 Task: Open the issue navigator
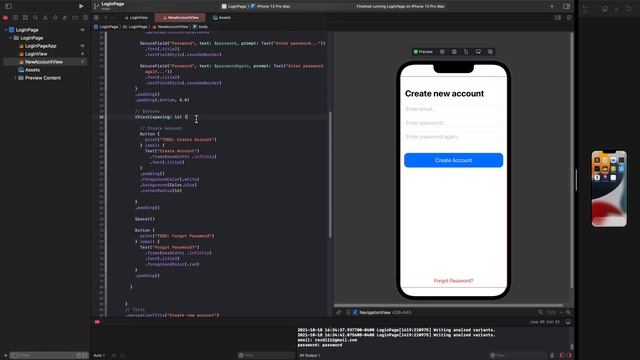click(x=45, y=18)
